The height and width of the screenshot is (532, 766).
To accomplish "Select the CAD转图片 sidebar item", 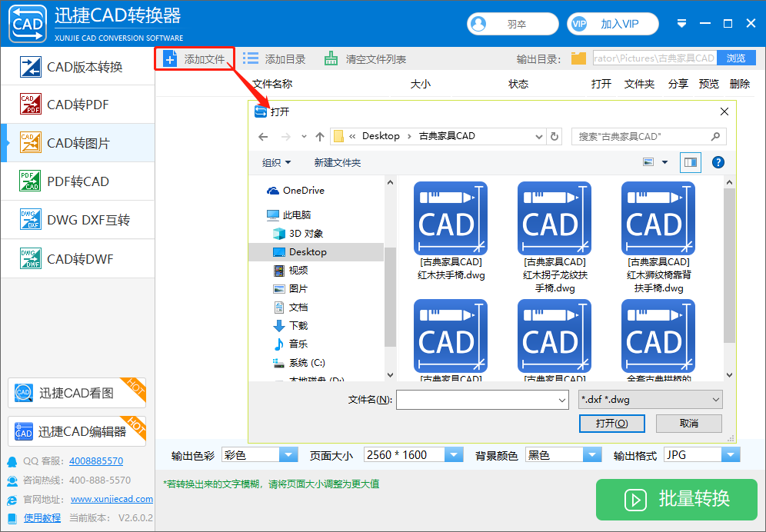I will tap(78, 143).
